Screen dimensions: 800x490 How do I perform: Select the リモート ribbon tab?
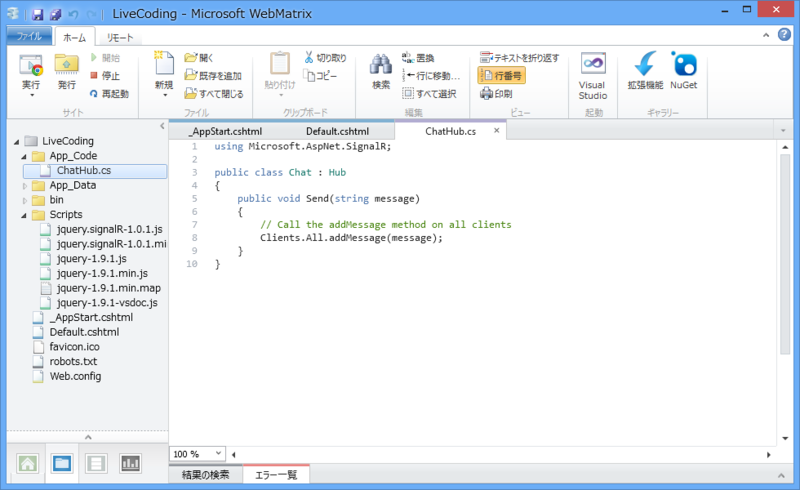click(120, 38)
